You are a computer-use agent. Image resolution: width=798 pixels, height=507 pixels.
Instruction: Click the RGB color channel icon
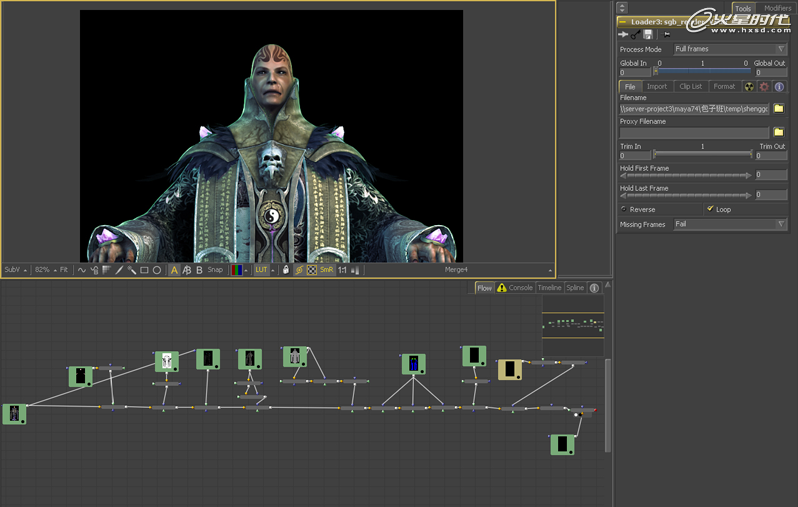click(237, 270)
